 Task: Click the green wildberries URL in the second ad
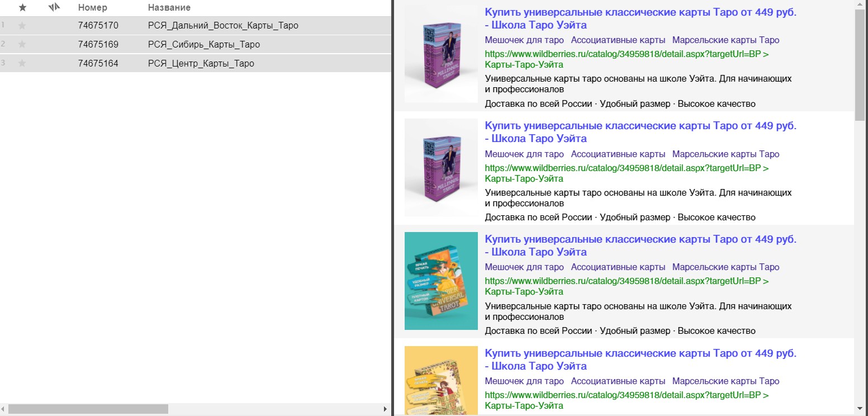[x=627, y=173]
